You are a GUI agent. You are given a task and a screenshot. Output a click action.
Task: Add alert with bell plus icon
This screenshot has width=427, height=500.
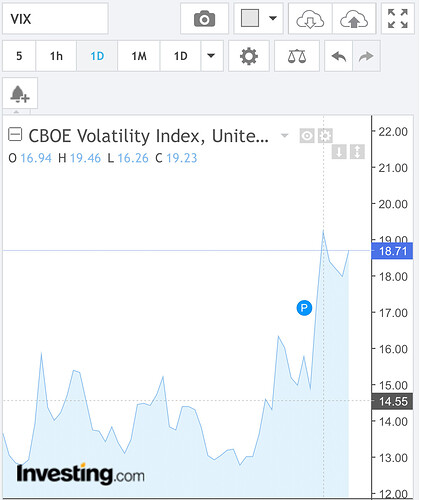(x=20, y=93)
